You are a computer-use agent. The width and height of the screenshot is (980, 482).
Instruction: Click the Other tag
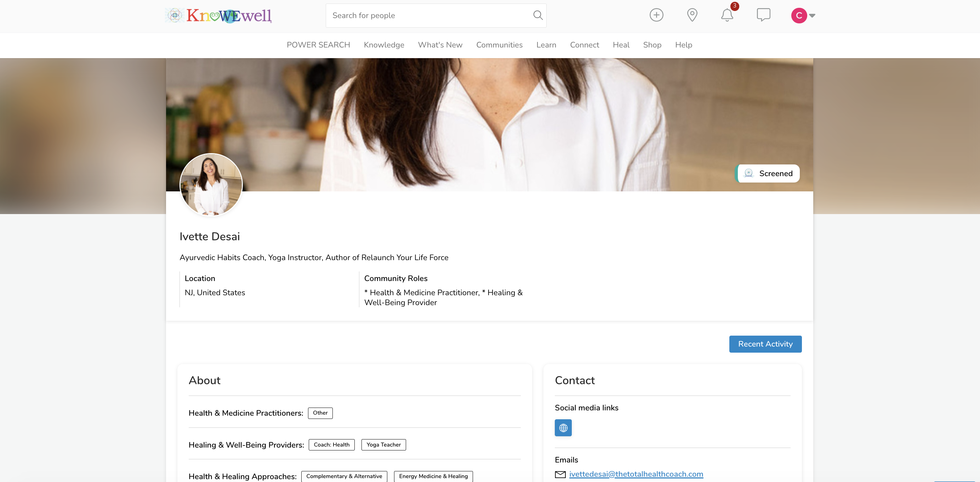point(320,413)
